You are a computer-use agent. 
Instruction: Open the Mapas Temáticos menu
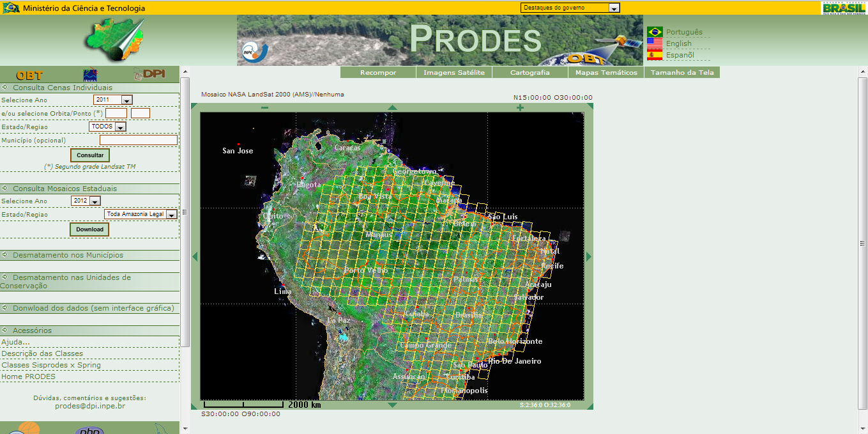click(606, 72)
